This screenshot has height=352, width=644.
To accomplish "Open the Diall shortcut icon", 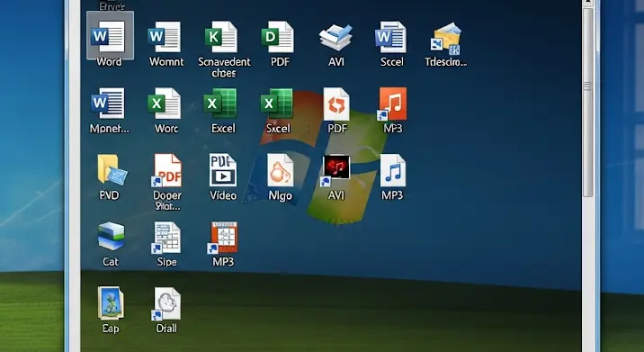I will tap(166, 304).
